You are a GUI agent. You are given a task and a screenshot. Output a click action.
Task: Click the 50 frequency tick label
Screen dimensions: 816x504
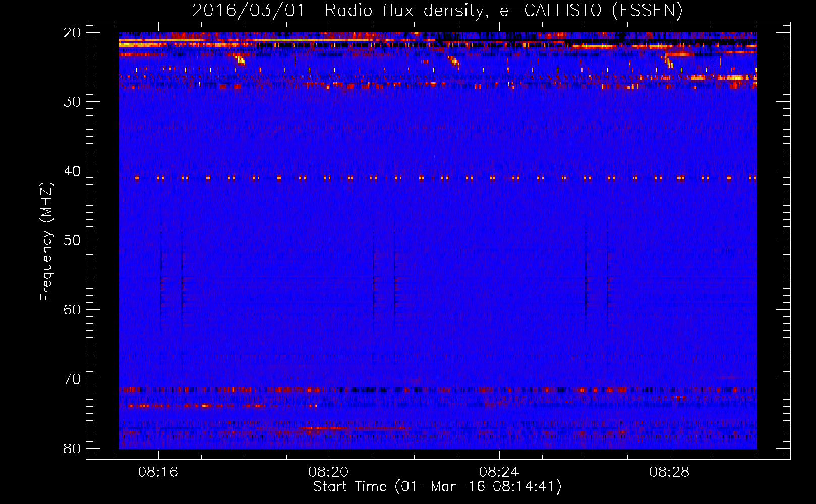click(73, 240)
